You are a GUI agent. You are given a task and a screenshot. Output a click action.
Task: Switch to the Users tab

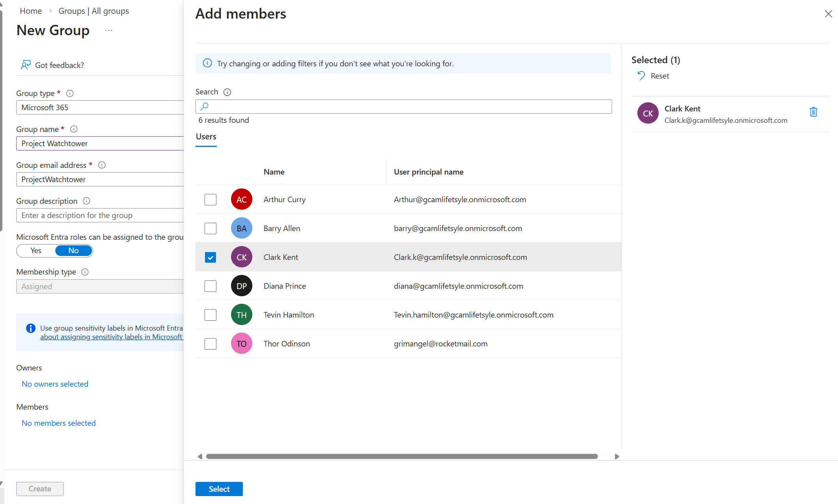(x=206, y=137)
